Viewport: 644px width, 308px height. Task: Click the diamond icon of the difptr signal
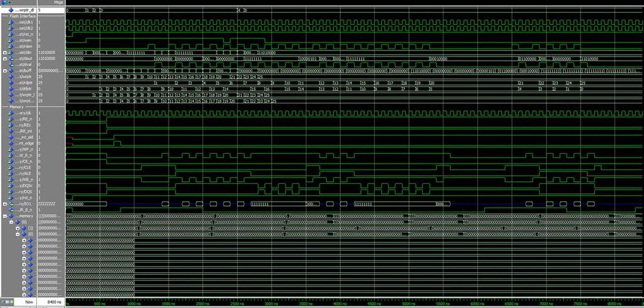(11, 89)
